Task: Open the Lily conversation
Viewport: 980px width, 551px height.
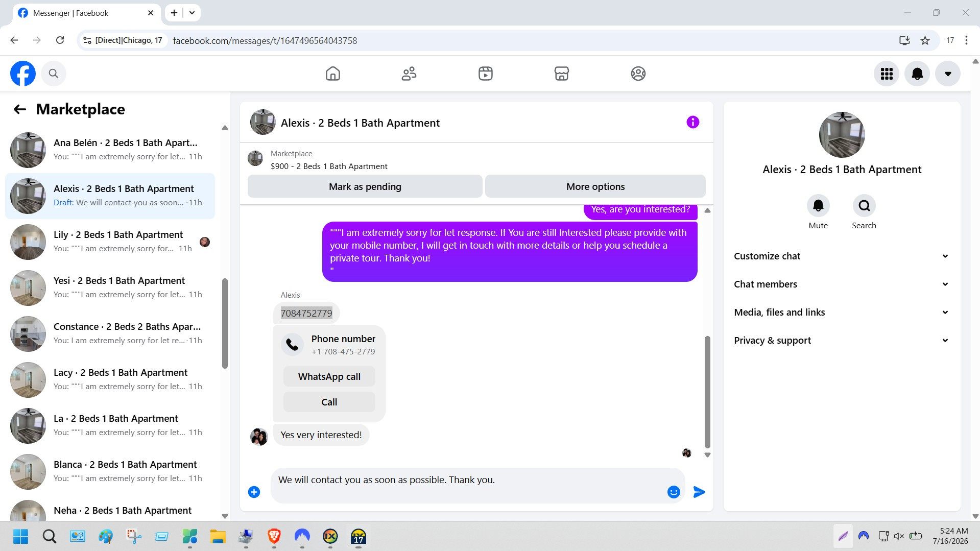Action: (x=110, y=242)
